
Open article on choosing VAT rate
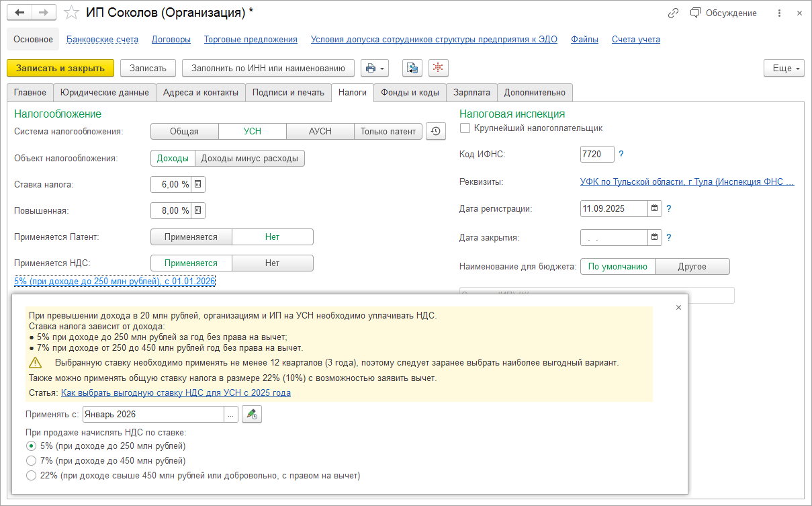point(175,393)
